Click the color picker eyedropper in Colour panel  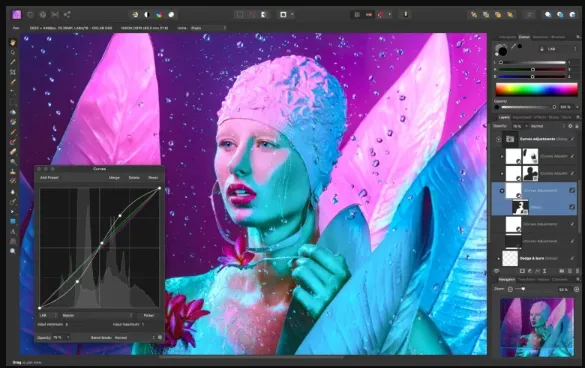(x=513, y=46)
